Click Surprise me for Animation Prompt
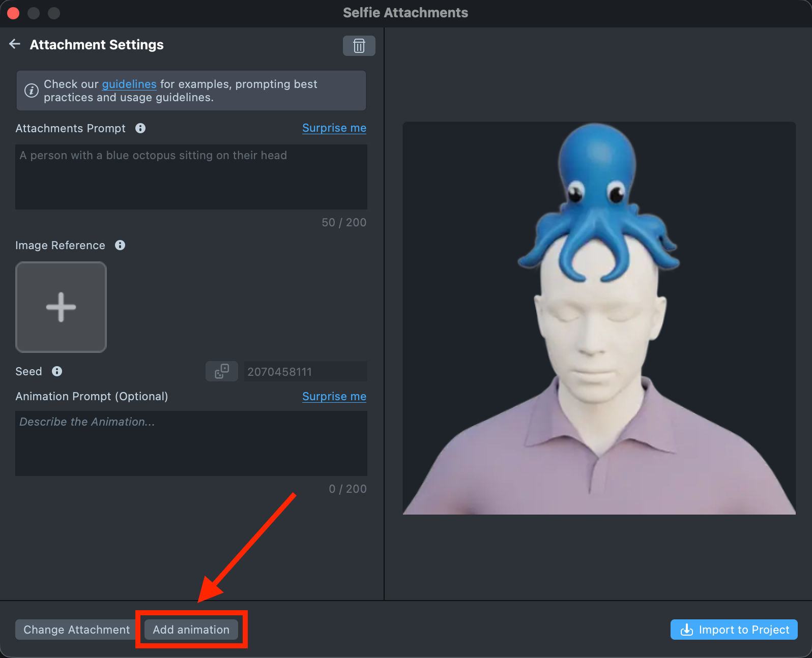 (x=334, y=397)
